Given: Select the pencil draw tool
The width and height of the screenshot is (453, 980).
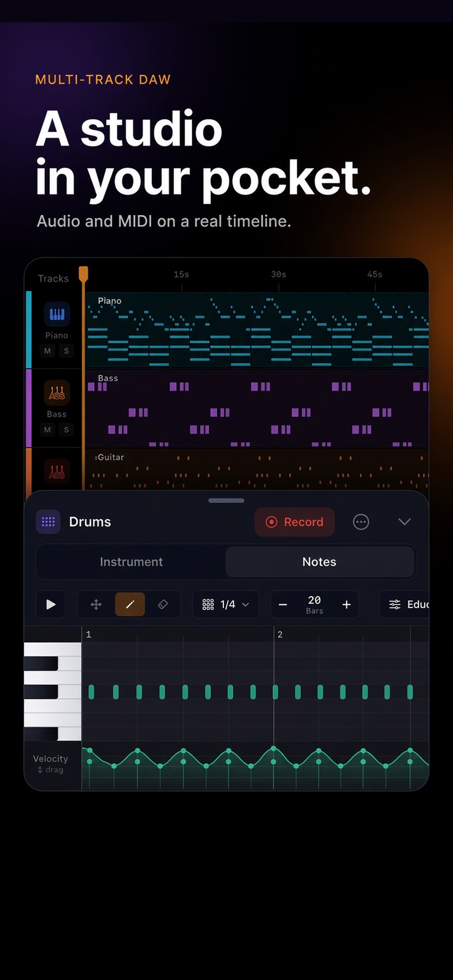Looking at the screenshot, I should point(130,604).
